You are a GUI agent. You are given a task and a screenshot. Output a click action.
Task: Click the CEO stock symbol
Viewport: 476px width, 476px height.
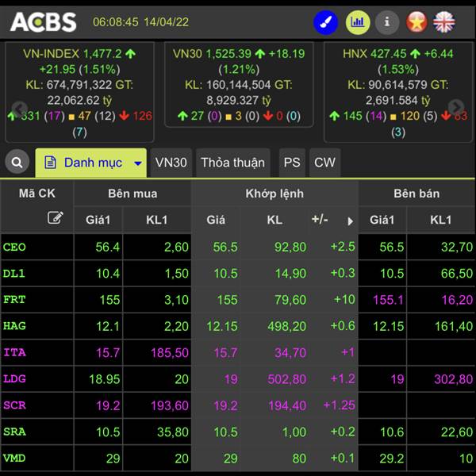(x=15, y=247)
